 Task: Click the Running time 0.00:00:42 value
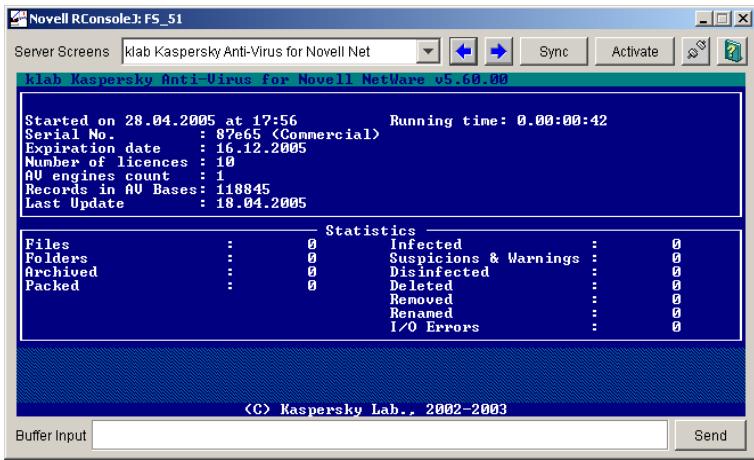pyautogui.click(x=562, y=120)
